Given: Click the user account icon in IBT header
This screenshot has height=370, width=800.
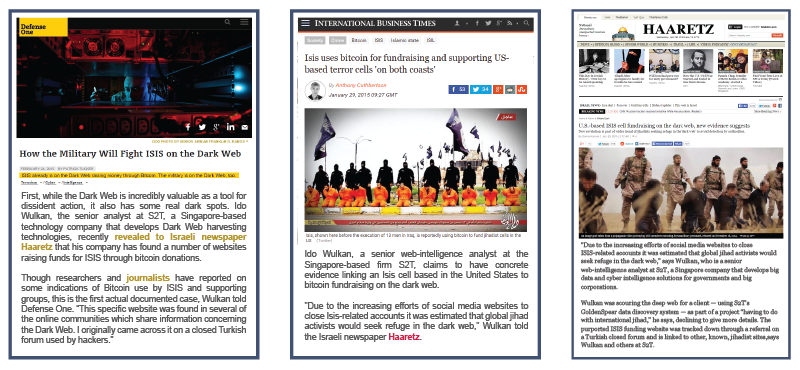Looking at the screenshot, I should [457, 23].
